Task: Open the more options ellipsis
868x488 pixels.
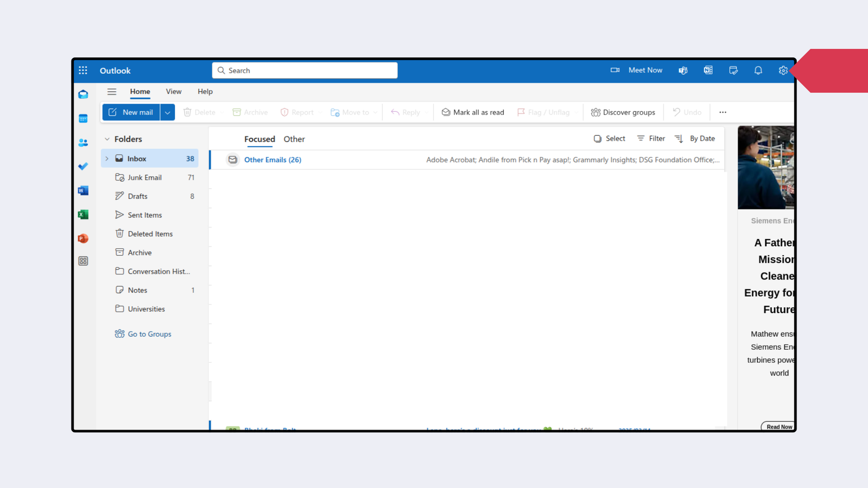Action: tap(722, 112)
